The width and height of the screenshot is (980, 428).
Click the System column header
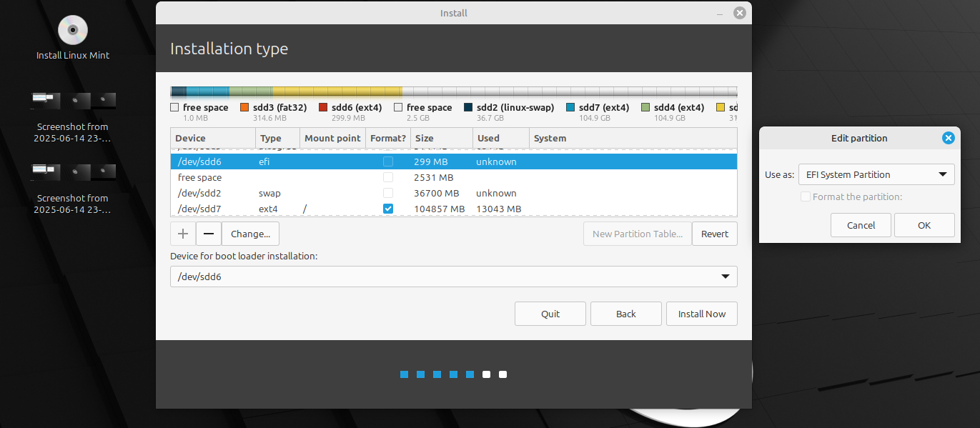pyautogui.click(x=633, y=138)
